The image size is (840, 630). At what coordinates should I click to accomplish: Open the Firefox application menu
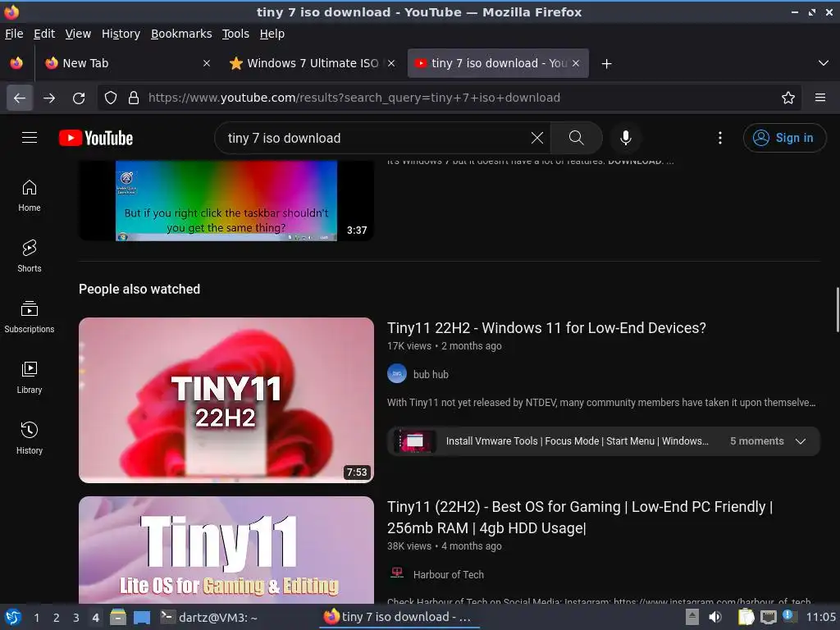(820, 98)
